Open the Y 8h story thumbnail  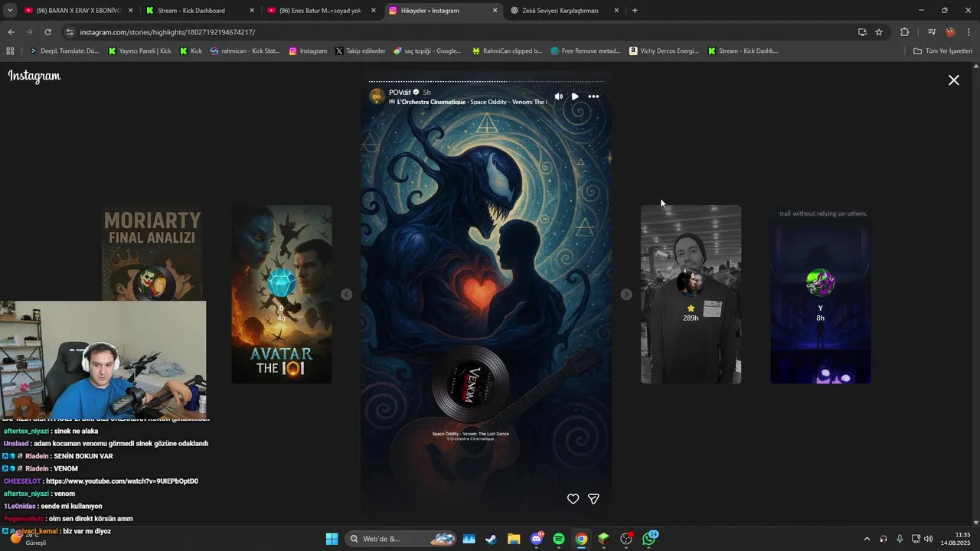(820, 294)
